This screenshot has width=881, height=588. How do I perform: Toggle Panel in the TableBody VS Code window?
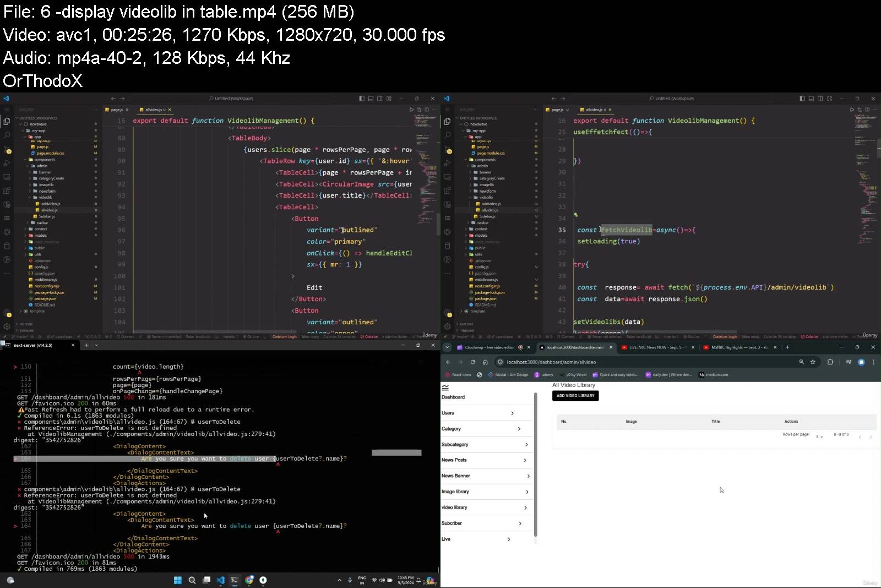pos(371,99)
